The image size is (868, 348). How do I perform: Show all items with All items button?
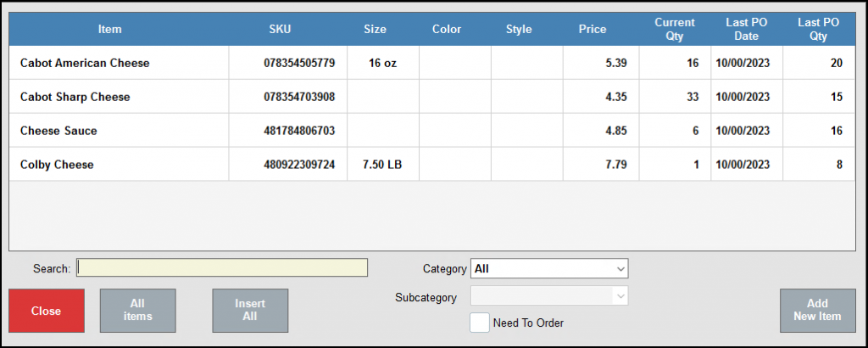tap(137, 311)
